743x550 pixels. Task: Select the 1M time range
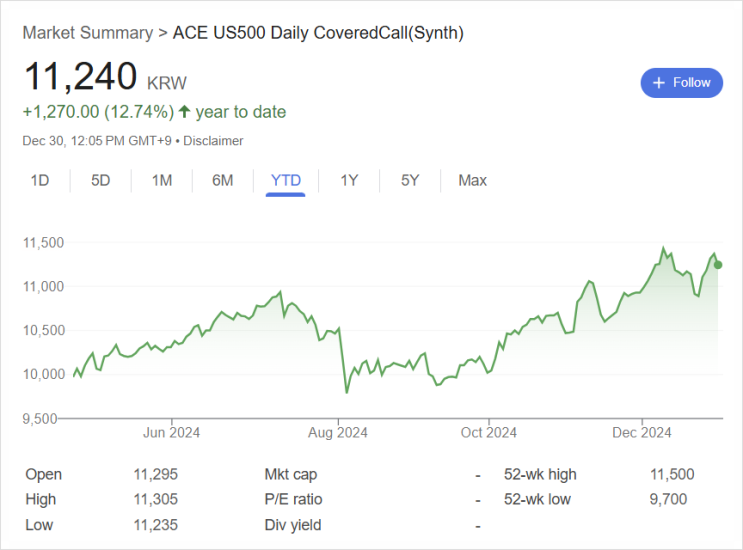tap(162, 180)
